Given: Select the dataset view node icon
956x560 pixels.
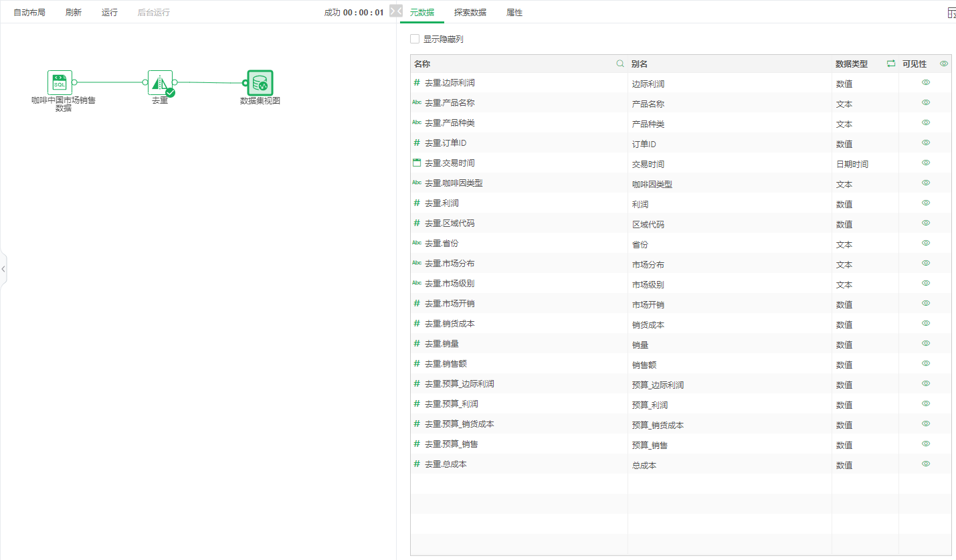Looking at the screenshot, I should point(260,83).
